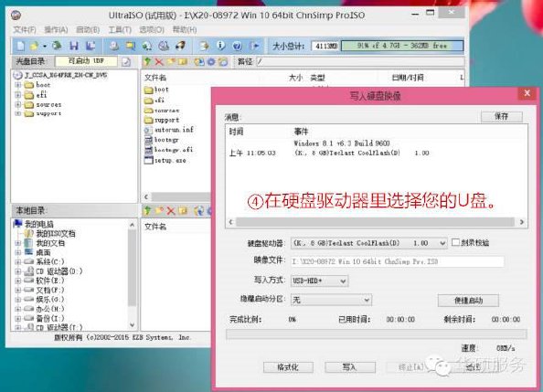Viewport: 543px width, 392px height.
Task: Click the Rename icon in the disc directory toolbar
Action: tap(183, 61)
